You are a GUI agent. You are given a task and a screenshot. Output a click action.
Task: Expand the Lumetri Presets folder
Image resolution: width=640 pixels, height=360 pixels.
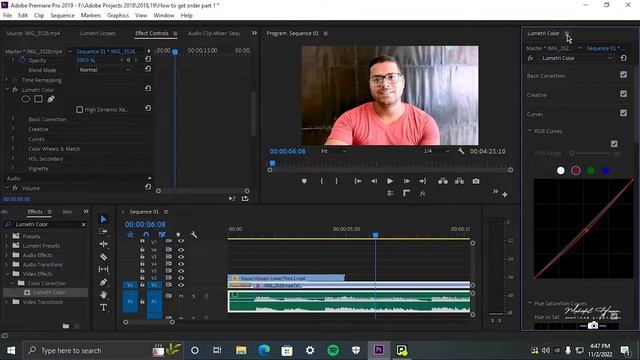(7, 246)
